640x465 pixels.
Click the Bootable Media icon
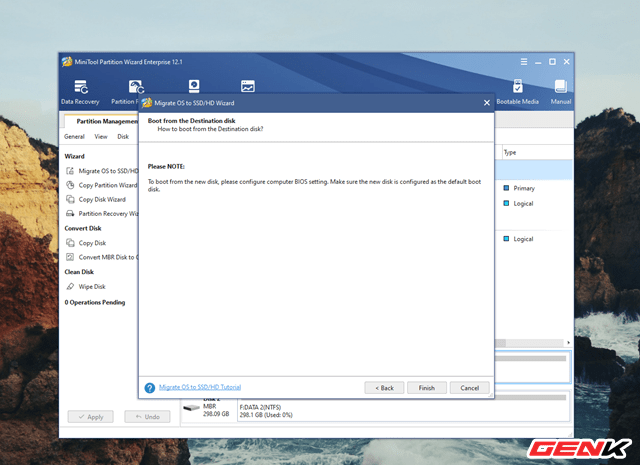point(518,90)
